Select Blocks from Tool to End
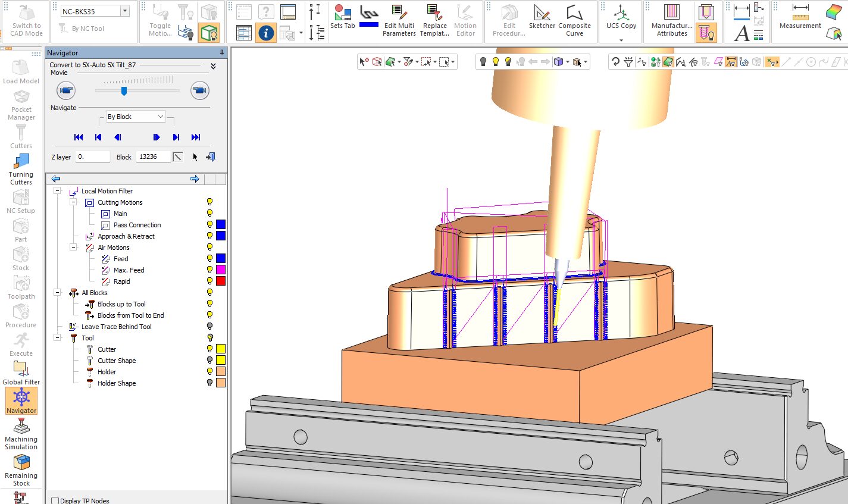The width and height of the screenshot is (848, 504). pos(130,315)
